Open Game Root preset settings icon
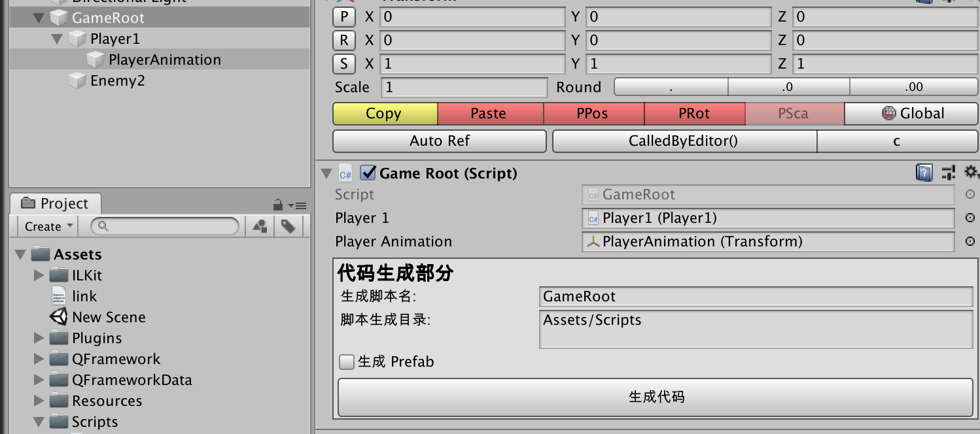980x434 pixels. (x=949, y=173)
